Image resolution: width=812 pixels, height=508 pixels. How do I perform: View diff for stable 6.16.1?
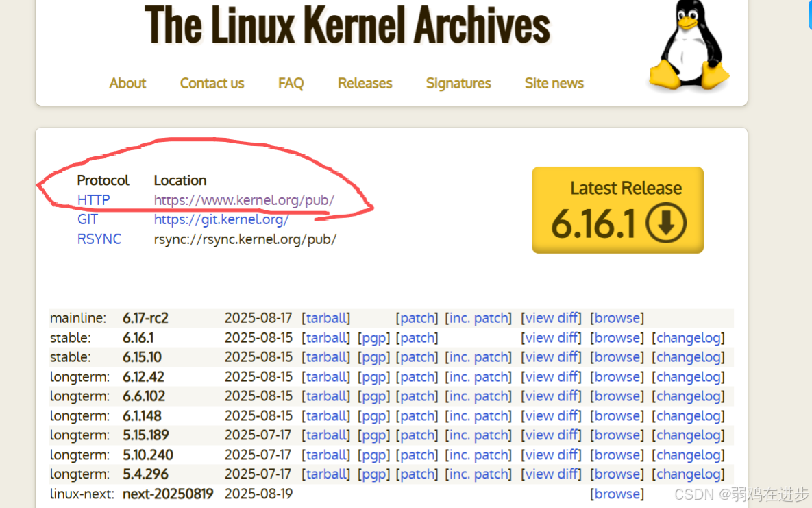(x=551, y=338)
